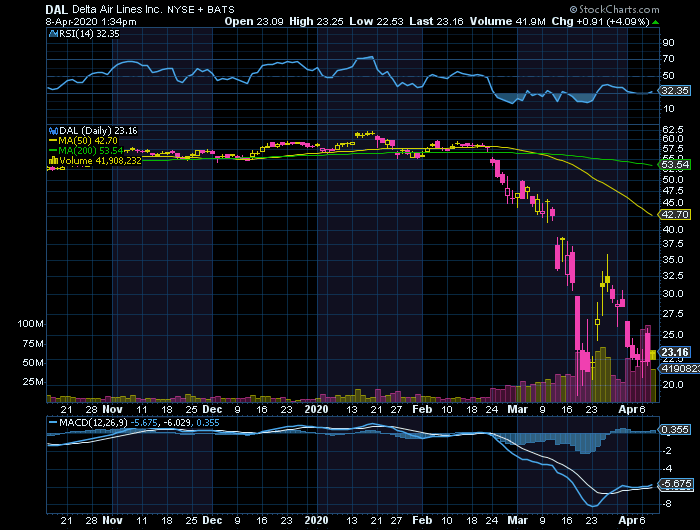The width and height of the screenshot is (700, 530).
Task: Click the NYSE + BATS exchange label
Action: pos(200,9)
